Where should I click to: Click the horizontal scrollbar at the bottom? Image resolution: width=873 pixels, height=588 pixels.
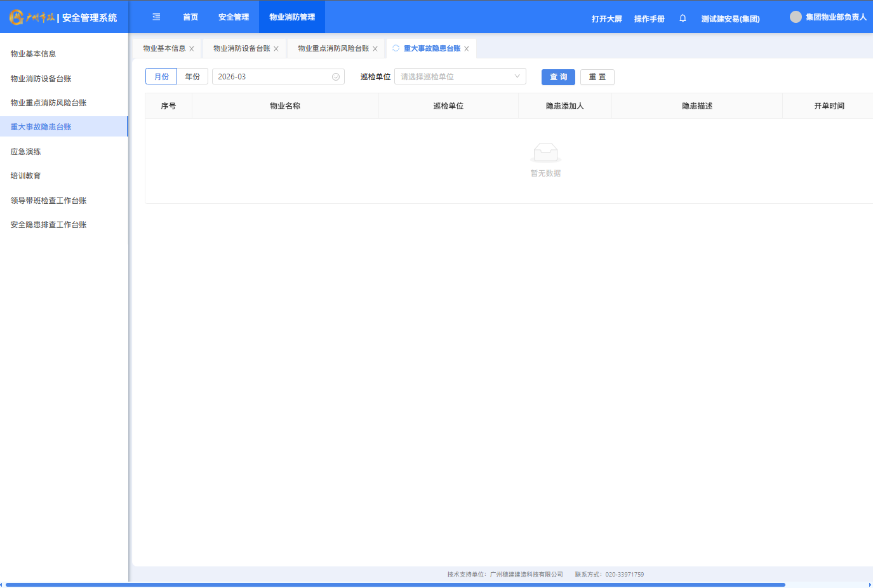(x=395, y=584)
